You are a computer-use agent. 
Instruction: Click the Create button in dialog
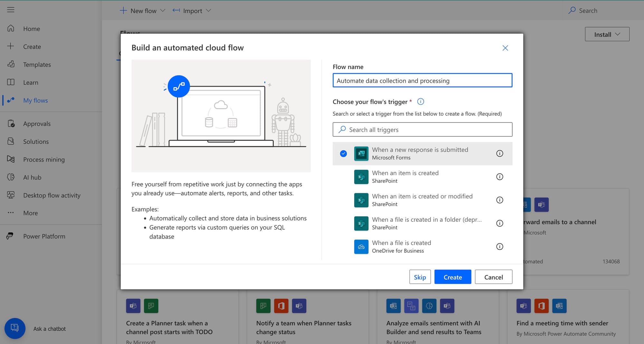[453, 277]
